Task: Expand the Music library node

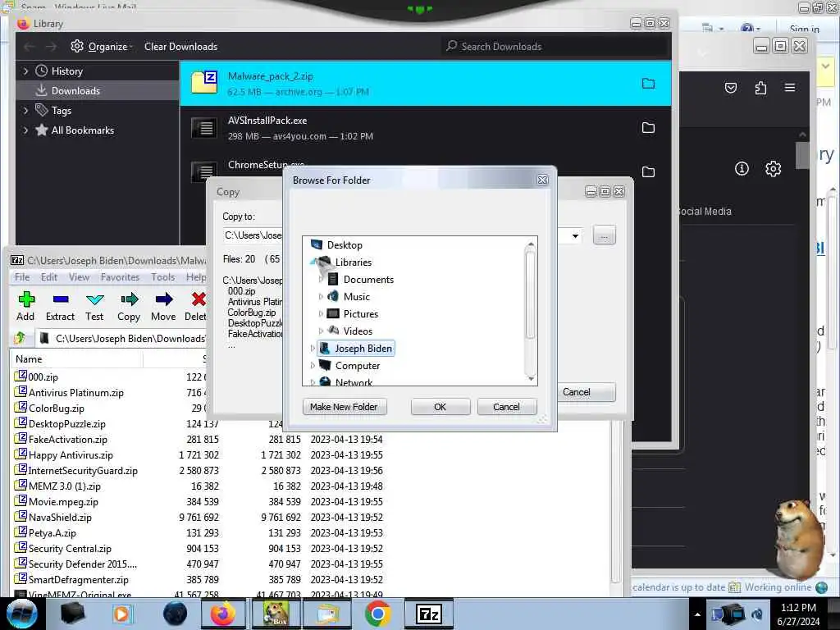Action: pyautogui.click(x=321, y=297)
